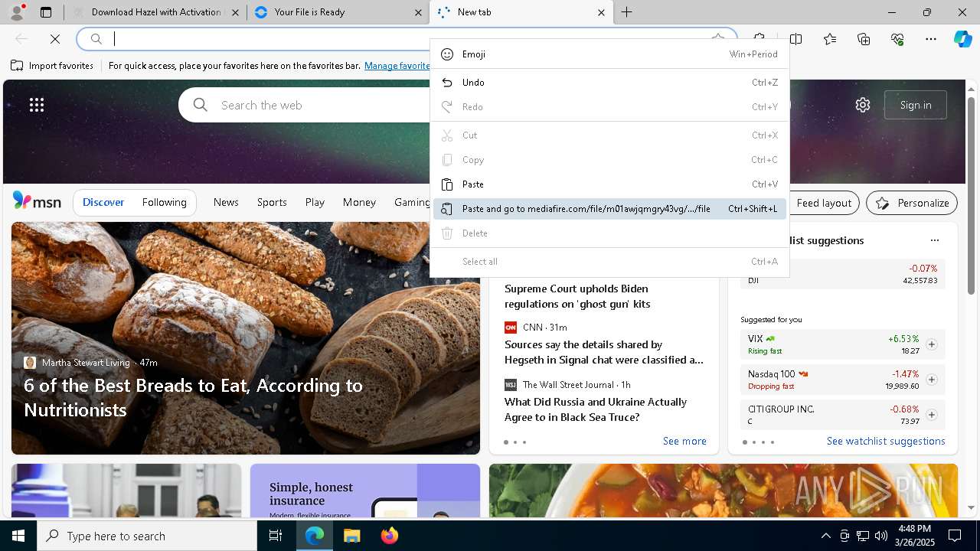
Task: Switch to 'Your File is Ready' tab
Action: point(337,12)
